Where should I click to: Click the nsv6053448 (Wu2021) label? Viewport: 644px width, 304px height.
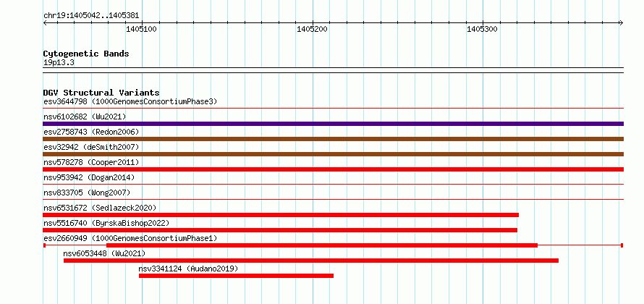click(104, 253)
